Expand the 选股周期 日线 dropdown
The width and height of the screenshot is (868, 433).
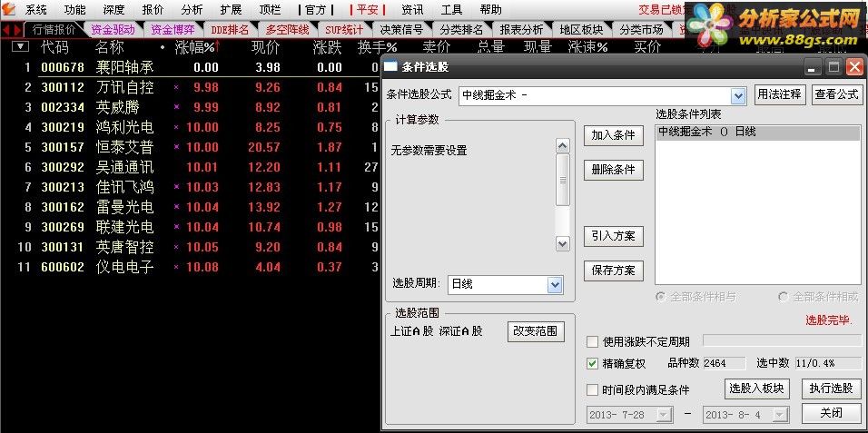(x=555, y=285)
